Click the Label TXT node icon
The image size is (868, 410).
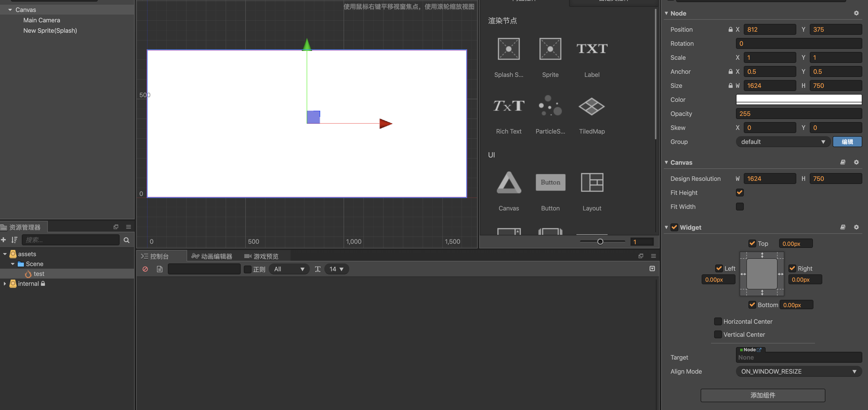(x=592, y=49)
